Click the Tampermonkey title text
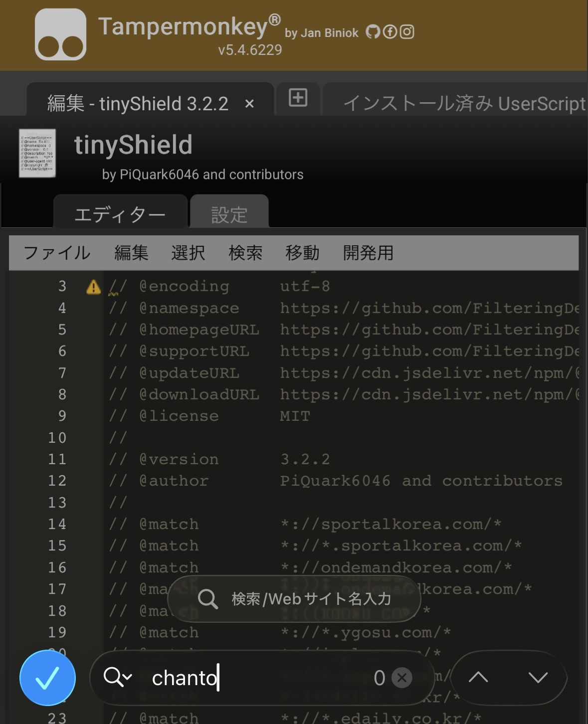Screen dimensions: 588x724 [190, 26]
